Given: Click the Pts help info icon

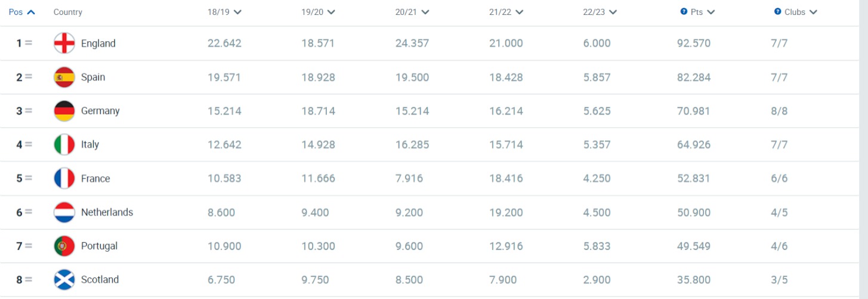Looking at the screenshot, I should (x=684, y=11).
